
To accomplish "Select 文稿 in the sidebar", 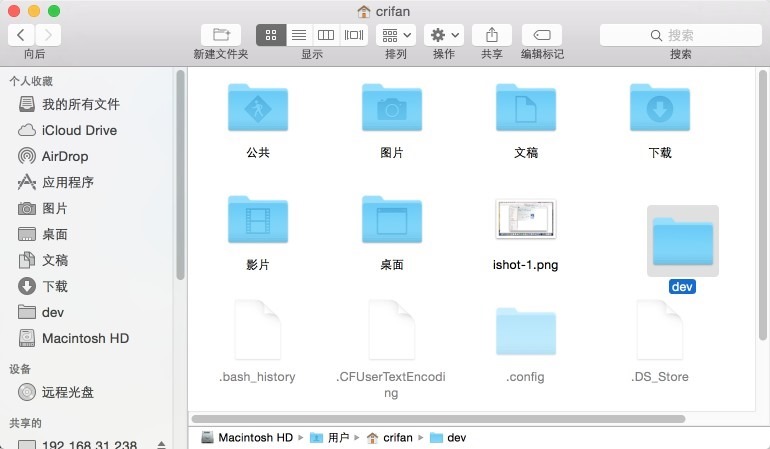I will point(86,260).
